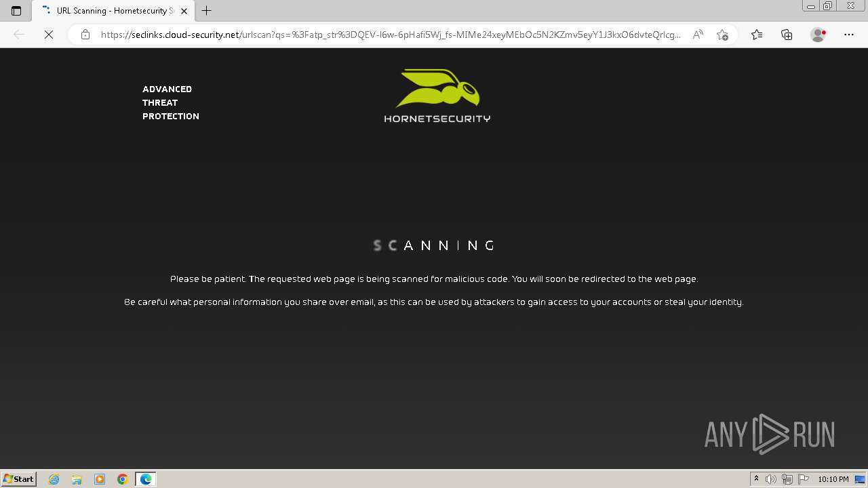Open the Favorites list
Image resolution: width=868 pixels, height=488 pixels.
click(x=757, y=35)
